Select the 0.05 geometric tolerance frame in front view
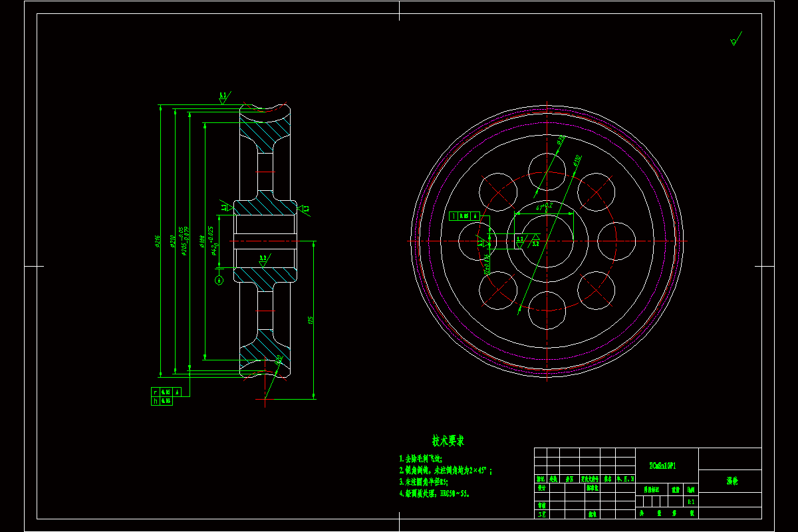This screenshot has height=532, width=798. pos(464,215)
